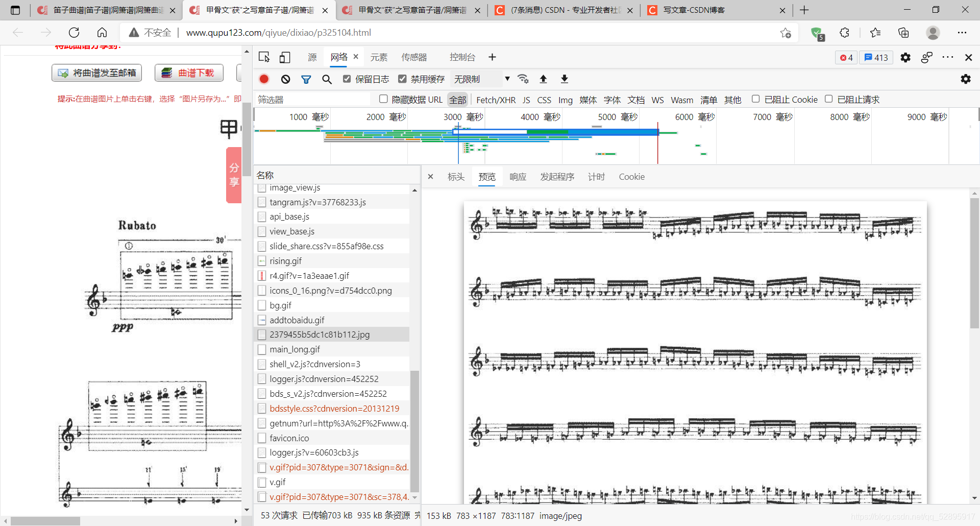Open network panel settings gear
The image size is (980, 526).
(x=966, y=79)
